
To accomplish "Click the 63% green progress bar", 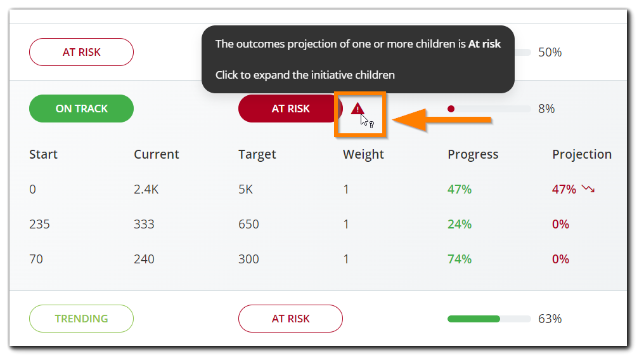I will [489, 319].
